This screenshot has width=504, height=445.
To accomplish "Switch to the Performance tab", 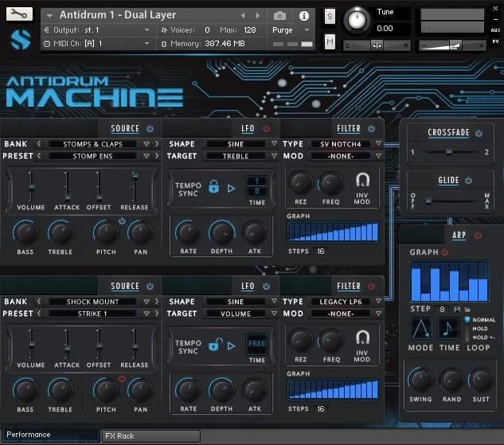I will tap(50, 435).
